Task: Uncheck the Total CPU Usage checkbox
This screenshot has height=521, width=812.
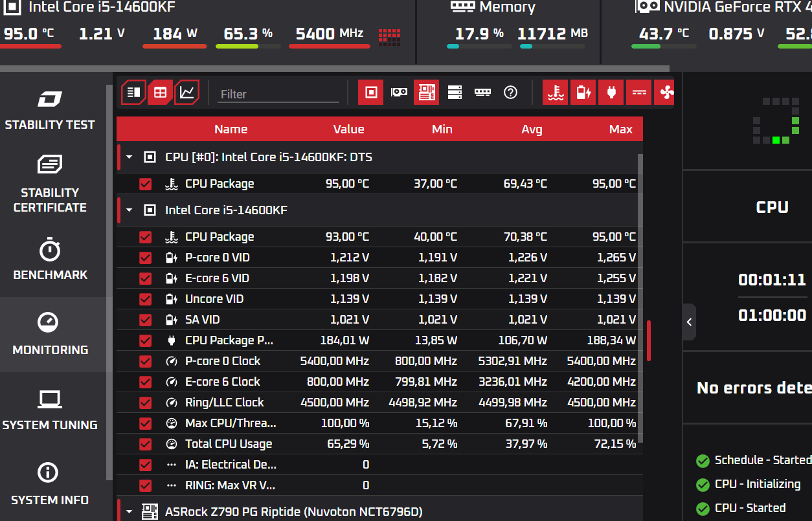Action: [145, 444]
